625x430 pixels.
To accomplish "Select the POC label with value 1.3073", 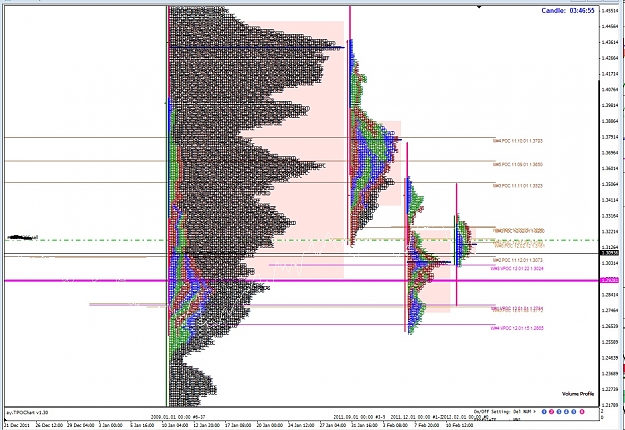I will (x=517, y=260).
